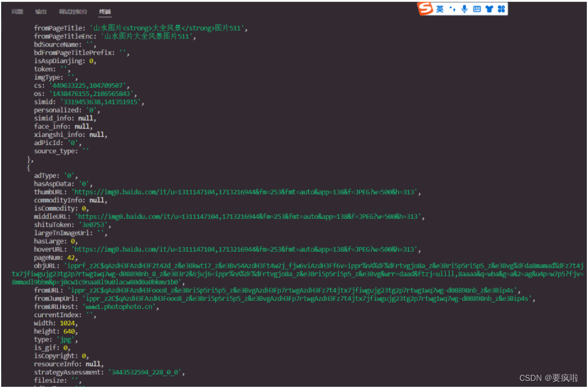
Task: Click the objURL key label
Action: [47, 266]
